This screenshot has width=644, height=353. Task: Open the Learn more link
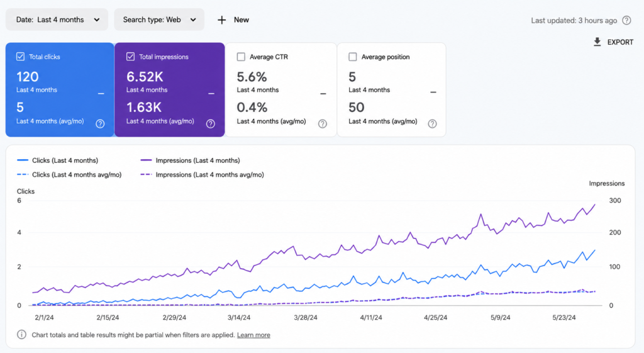[x=253, y=335]
